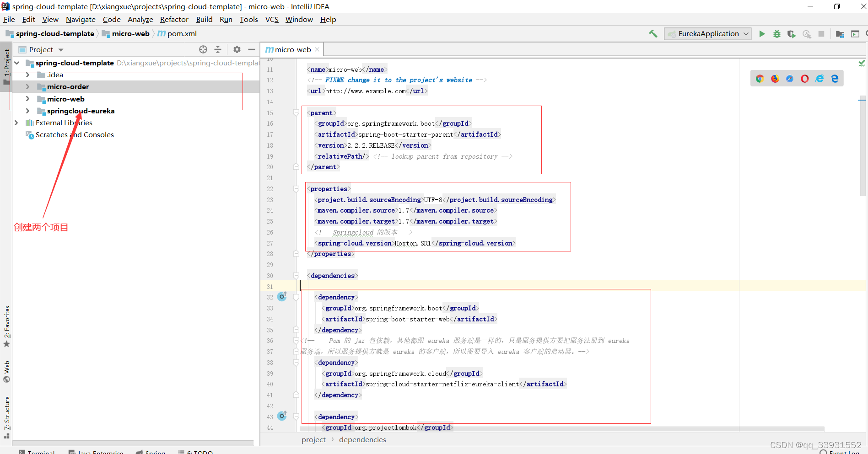
Task: Open pom.xml in Chrome browser
Action: tap(760, 79)
